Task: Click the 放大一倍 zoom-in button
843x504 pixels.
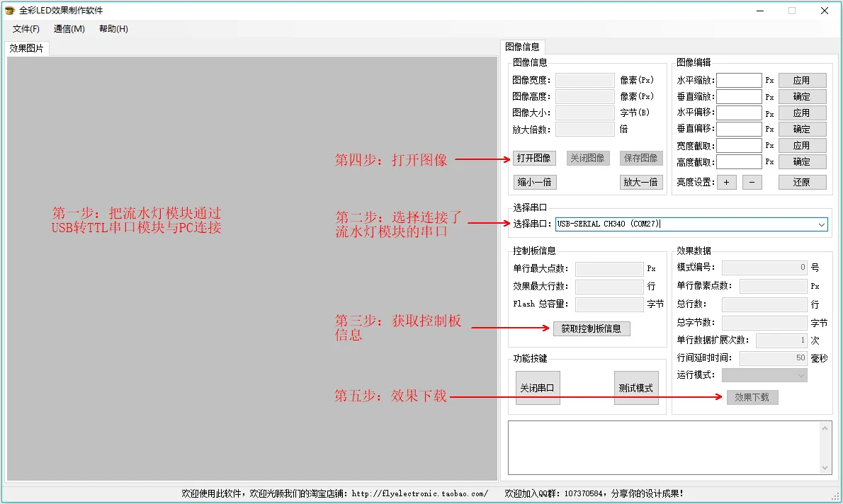Action: [x=641, y=182]
